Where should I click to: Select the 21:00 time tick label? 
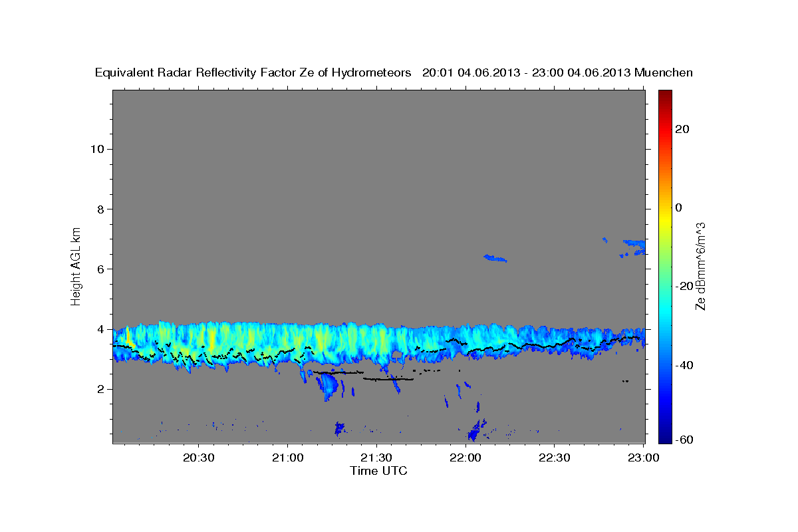coord(288,458)
